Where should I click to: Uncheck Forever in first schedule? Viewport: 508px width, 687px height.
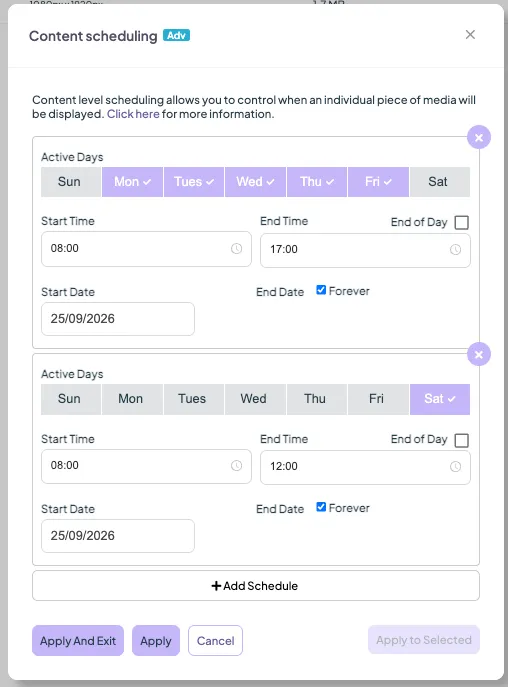click(321, 290)
